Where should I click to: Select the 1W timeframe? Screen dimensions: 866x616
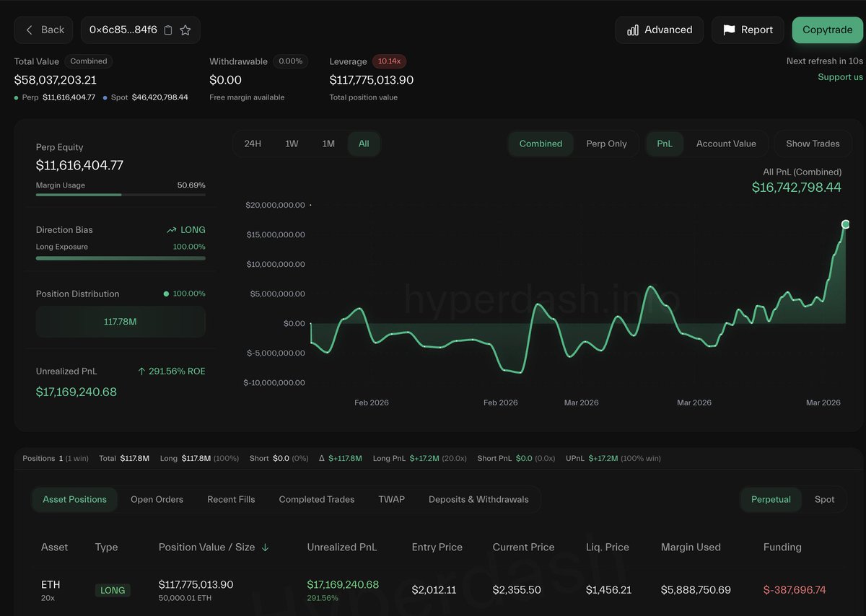click(x=292, y=144)
